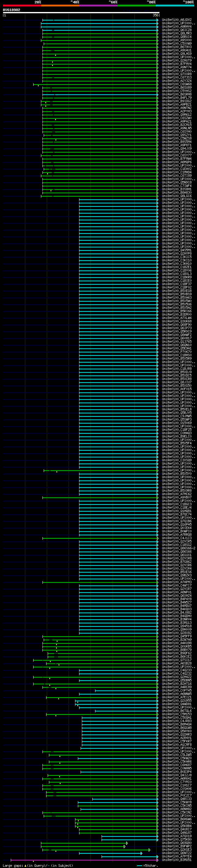Select hit UniRef100_B5RI66
This screenshot has width=197, height=868.
click(x=177, y=311)
